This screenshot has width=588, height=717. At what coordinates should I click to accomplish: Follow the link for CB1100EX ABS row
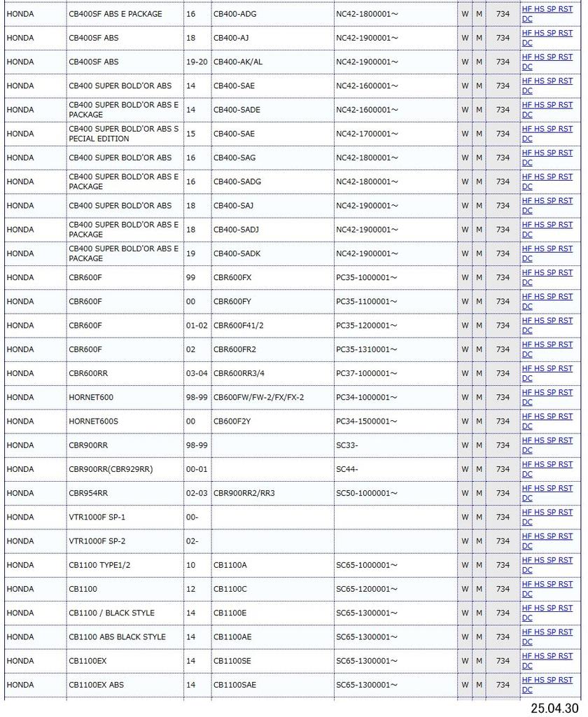pos(547,680)
